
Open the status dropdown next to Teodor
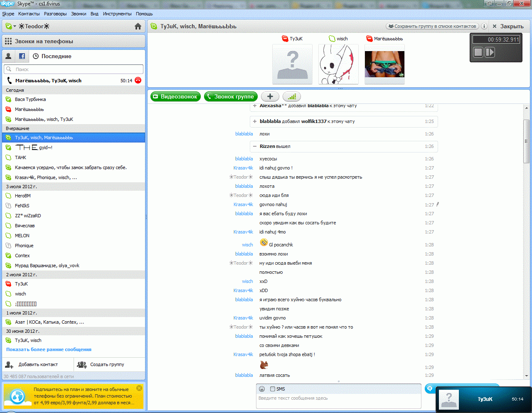pos(10,26)
